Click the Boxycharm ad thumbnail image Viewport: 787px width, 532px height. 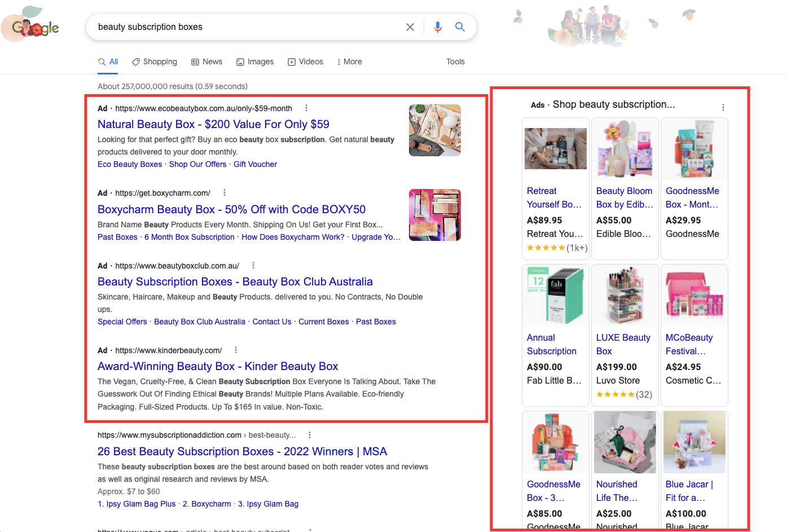pyautogui.click(x=435, y=215)
